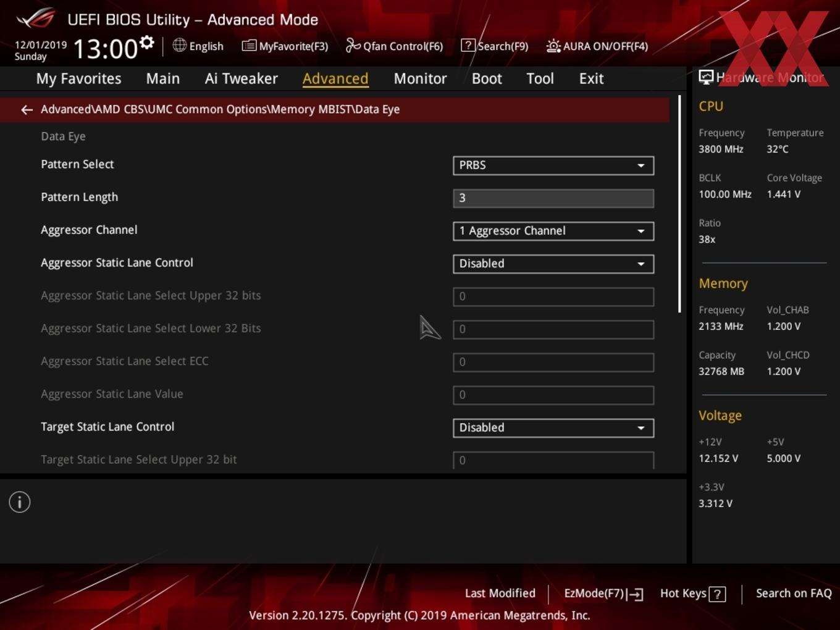The width and height of the screenshot is (840, 630).
Task: Click the Ratio value 38x
Action: tap(707, 239)
